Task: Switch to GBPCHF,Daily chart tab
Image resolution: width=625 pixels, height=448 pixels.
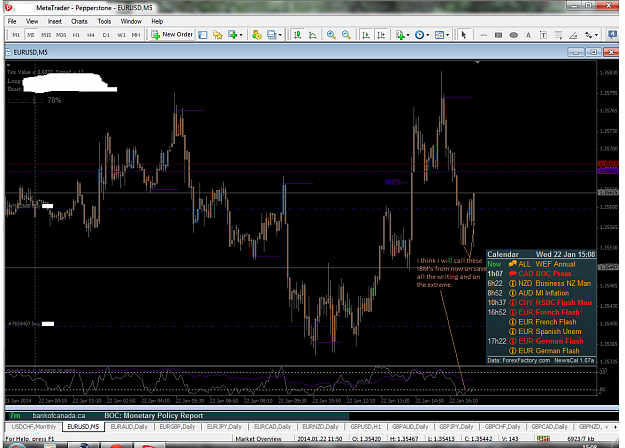Action: [x=502, y=426]
